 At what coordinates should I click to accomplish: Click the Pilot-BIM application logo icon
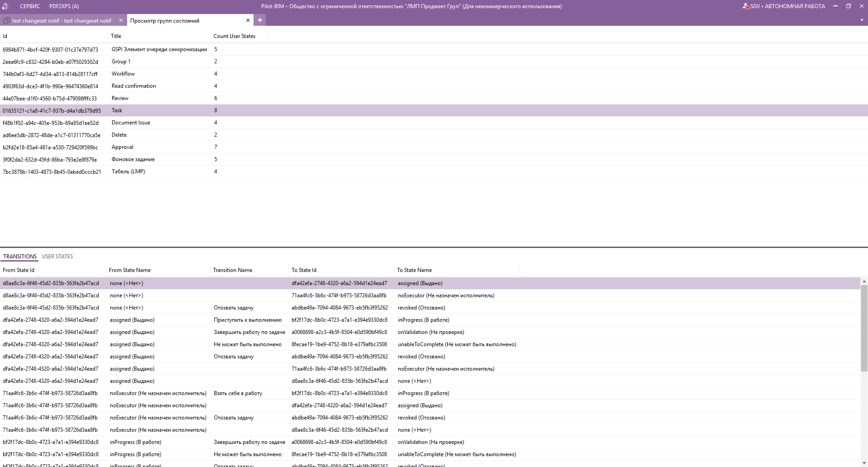pyautogui.click(x=5, y=6)
